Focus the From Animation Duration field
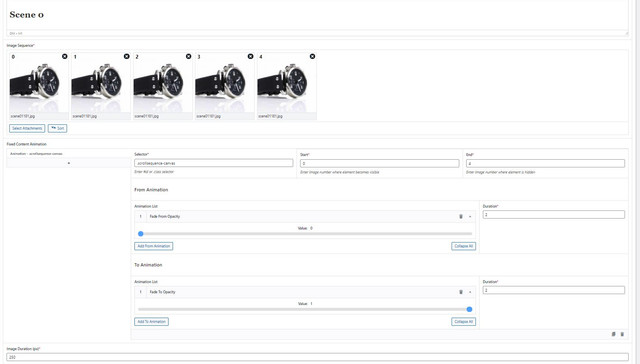640x364 pixels. [553, 215]
